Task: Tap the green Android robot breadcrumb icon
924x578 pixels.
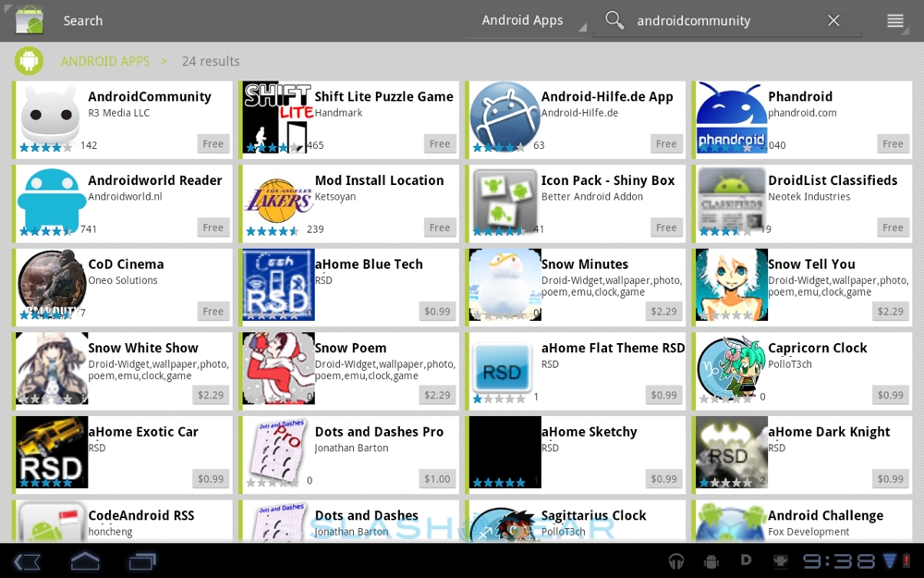Action: [x=29, y=61]
